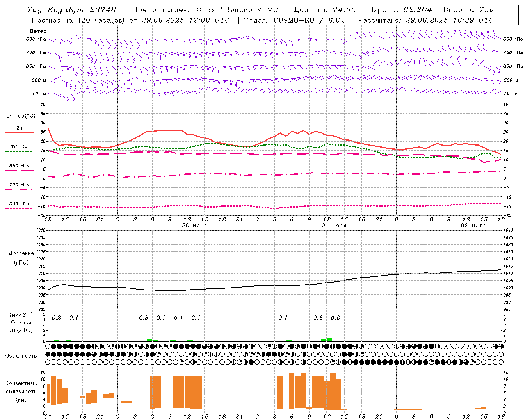Click the (мм/1ч.) precipitation unit label
Image resolution: width=525 pixels, height=420 pixels.
pos(21,330)
